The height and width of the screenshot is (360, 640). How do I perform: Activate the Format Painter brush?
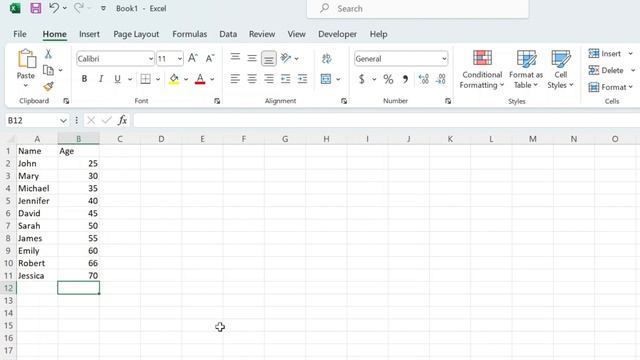click(48, 86)
